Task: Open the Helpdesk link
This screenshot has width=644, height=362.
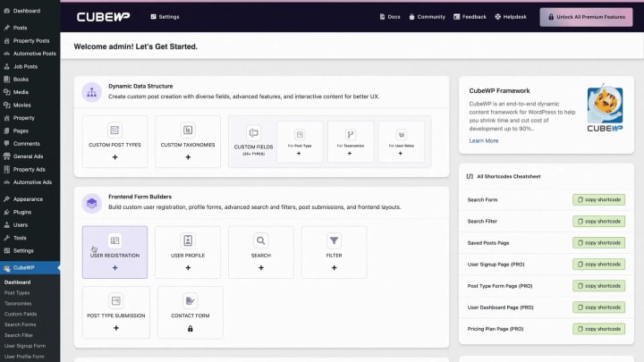Action: (x=511, y=17)
